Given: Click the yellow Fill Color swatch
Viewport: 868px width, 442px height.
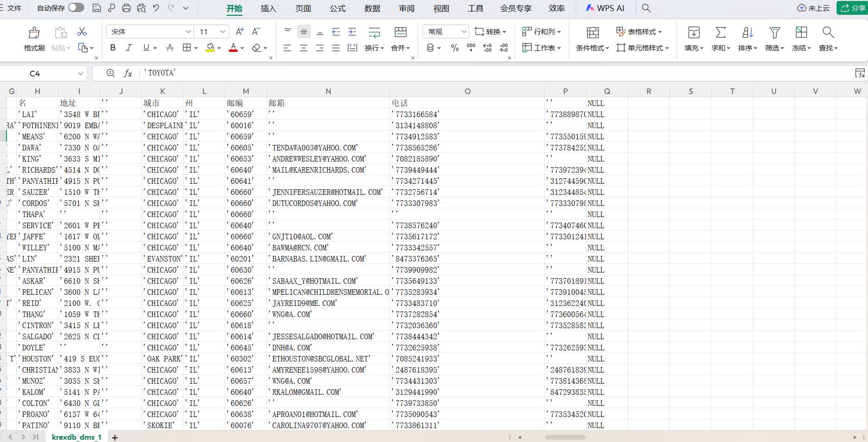Looking at the screenshot, I should 210,48.
